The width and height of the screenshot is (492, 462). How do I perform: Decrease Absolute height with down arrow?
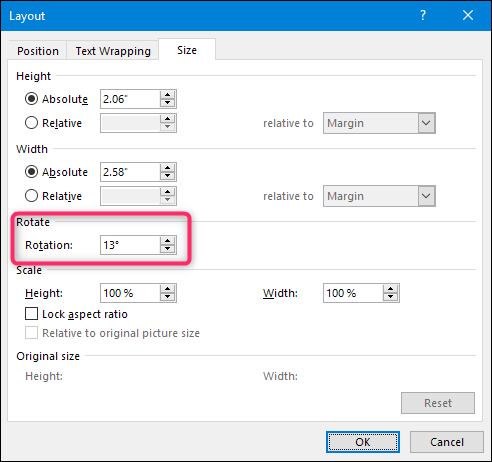click(x=167, y=103)
